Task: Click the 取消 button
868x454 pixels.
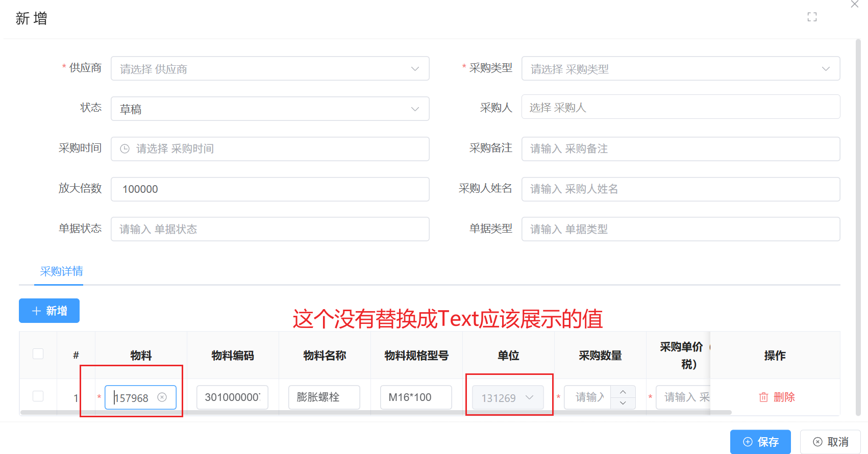Action: tap(830, 442)
